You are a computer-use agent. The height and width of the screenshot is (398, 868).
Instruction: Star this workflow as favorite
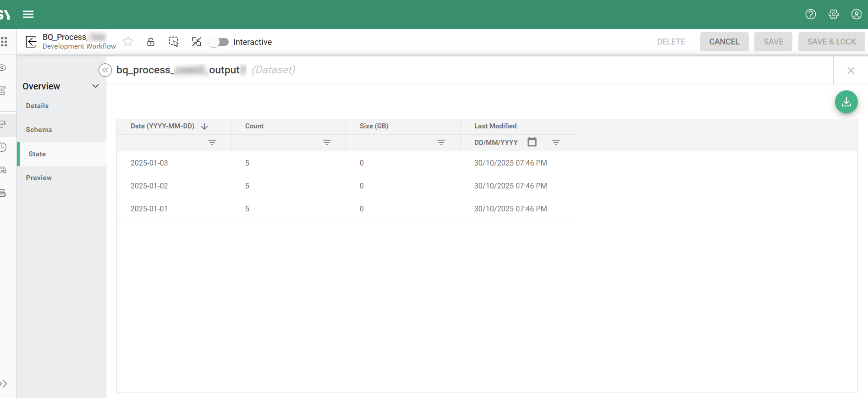(x=128, y=42)
